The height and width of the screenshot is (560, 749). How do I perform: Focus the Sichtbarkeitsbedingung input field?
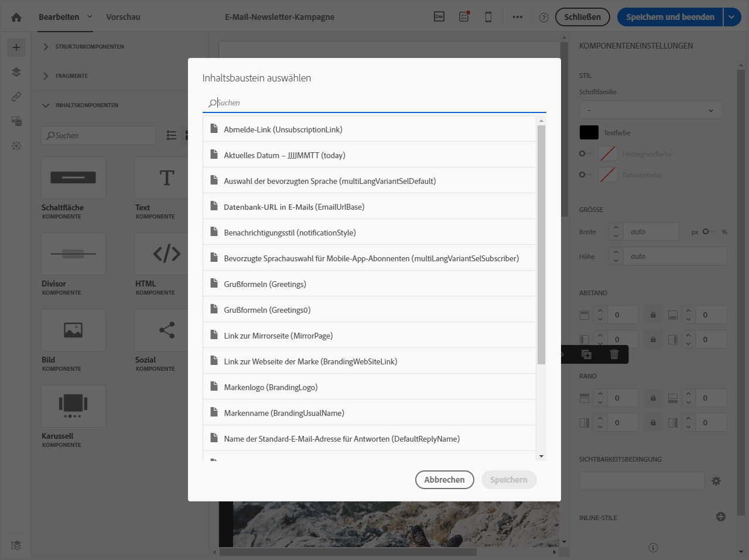642,481
